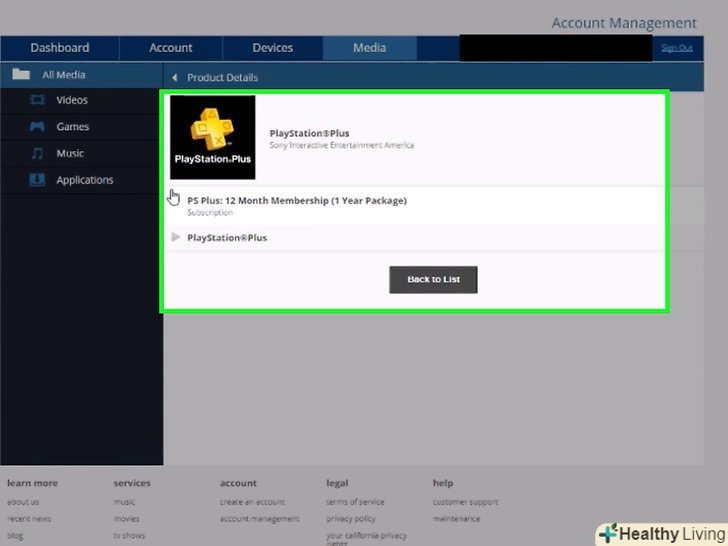Select All Media in the sidebar
The width and height of the screenshot is (728, 546).
pos(81,75)
